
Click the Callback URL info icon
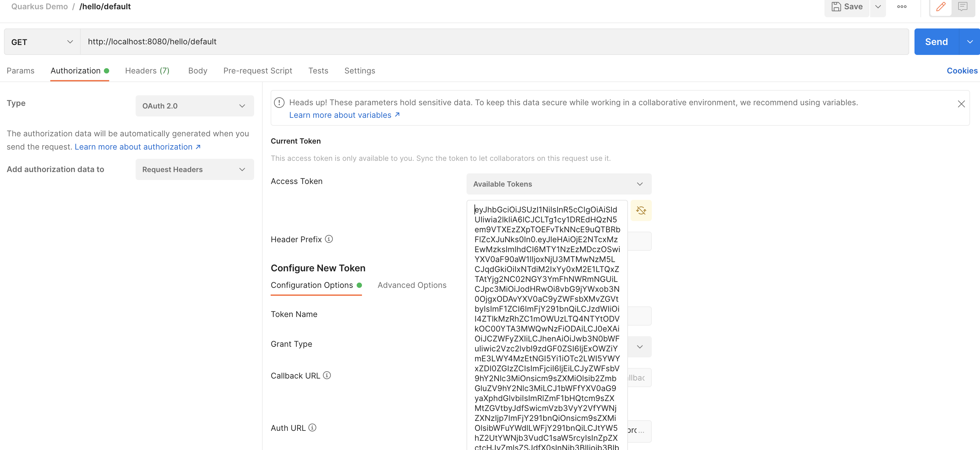click(327, 375)
